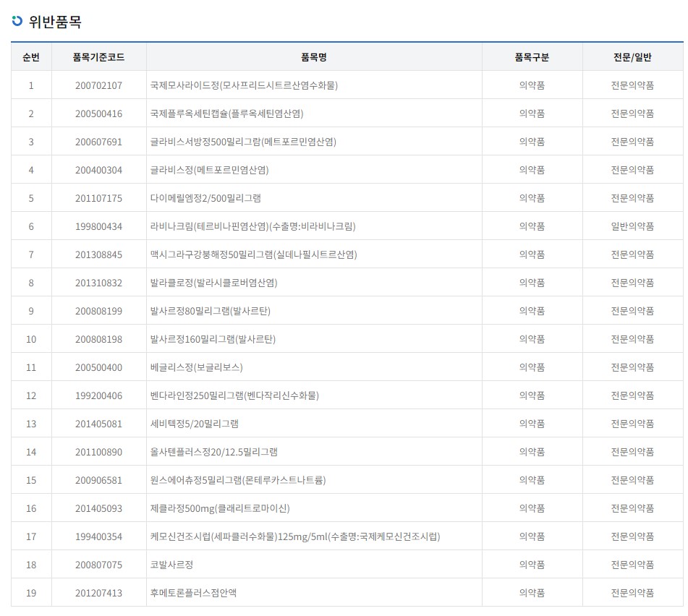The width and height of the screenshot is (688, 616).
Task: Click 일반의약품 in the 라비나크림 row
Action: pyautogui.click(x=632, y=226)
